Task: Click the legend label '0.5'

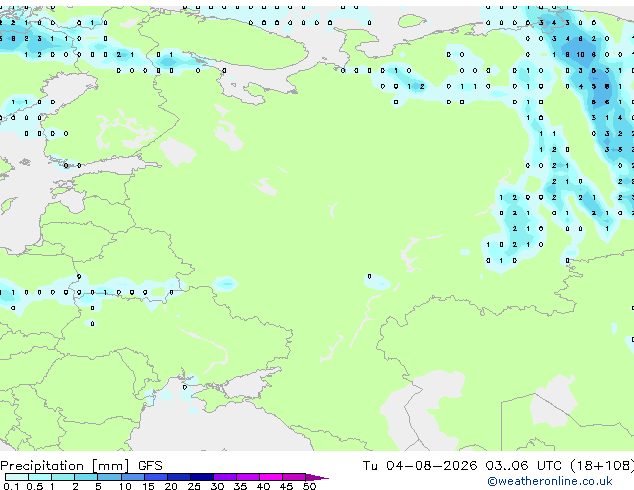Action: coord(34,486)
